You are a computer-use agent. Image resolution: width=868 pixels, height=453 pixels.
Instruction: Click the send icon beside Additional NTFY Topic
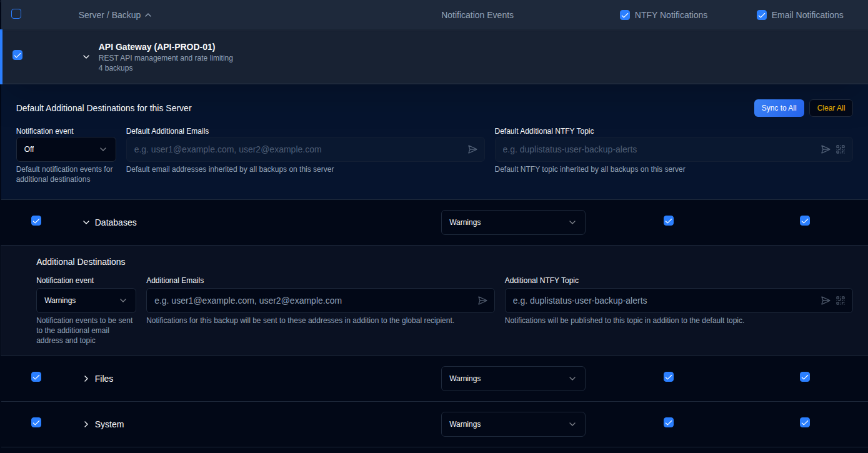point(825,301)
